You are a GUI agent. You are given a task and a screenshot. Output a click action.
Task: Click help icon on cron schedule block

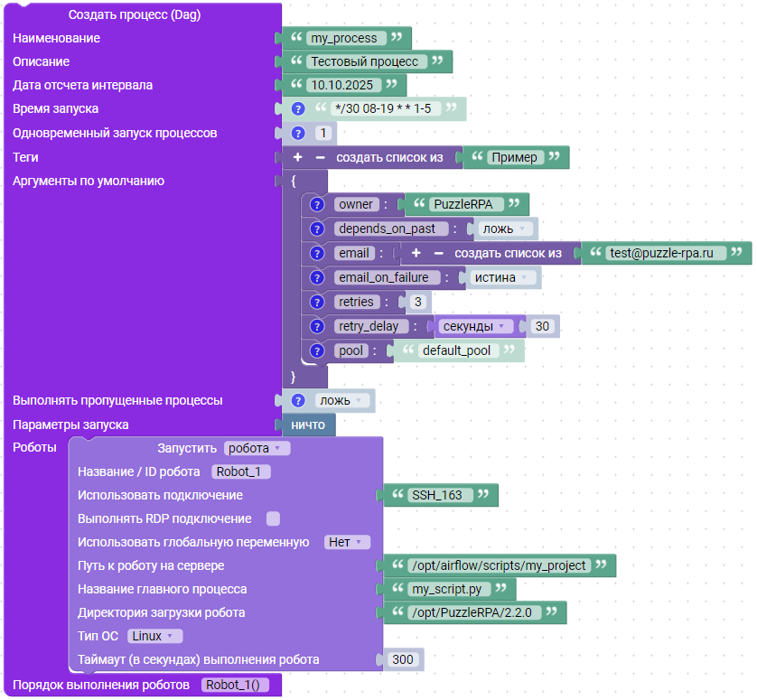(x=298, y=109)
